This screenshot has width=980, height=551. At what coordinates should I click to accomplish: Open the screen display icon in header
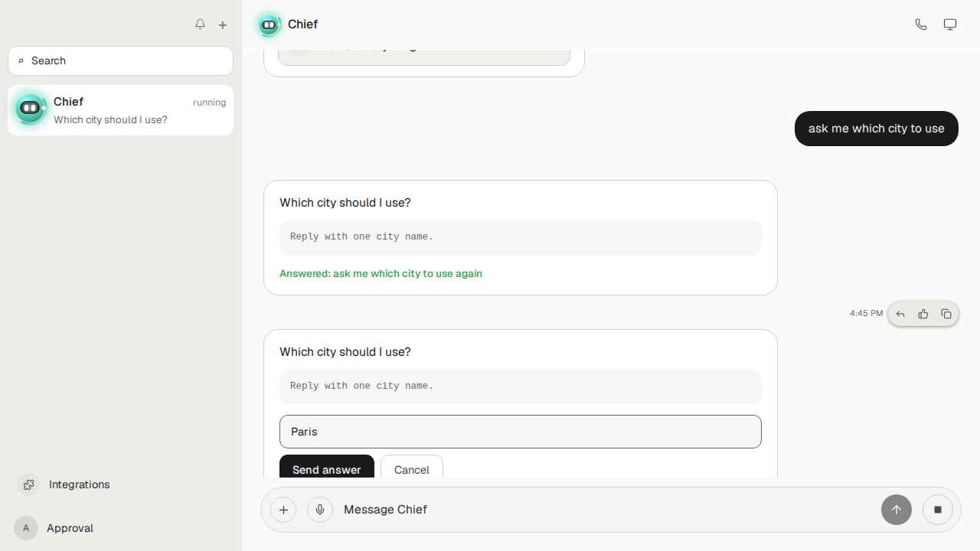tap(950, 24)
